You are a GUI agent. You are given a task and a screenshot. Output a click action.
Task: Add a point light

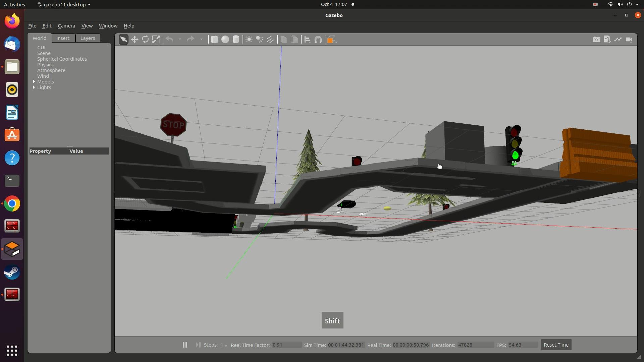click(249, 40)
